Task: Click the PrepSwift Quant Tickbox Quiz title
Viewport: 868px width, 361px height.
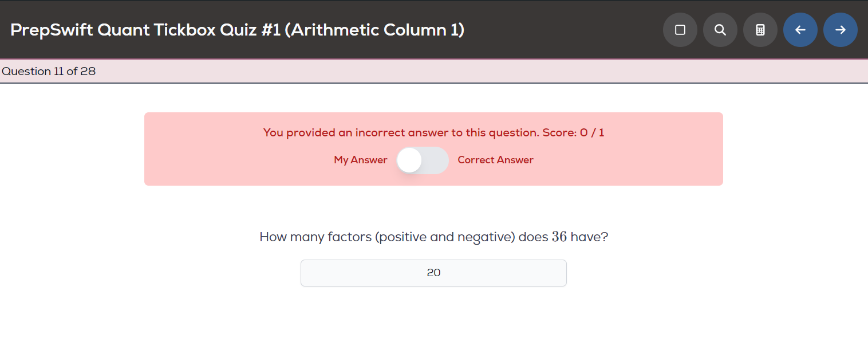Action: point(237,30)
